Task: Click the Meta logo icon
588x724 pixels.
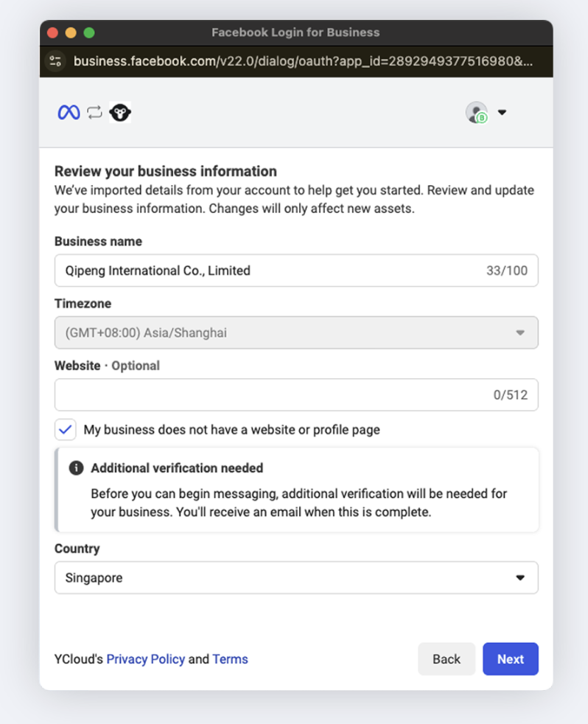Action: [x=69, y=112]
